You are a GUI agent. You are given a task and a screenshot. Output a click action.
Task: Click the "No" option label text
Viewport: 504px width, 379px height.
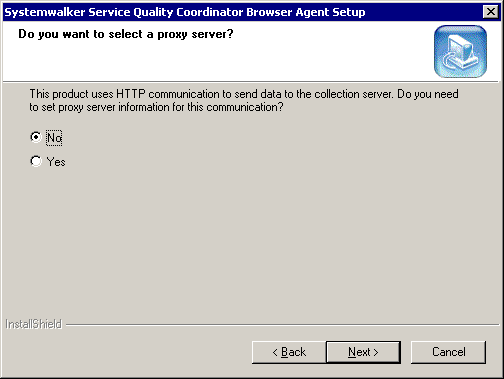54,138
